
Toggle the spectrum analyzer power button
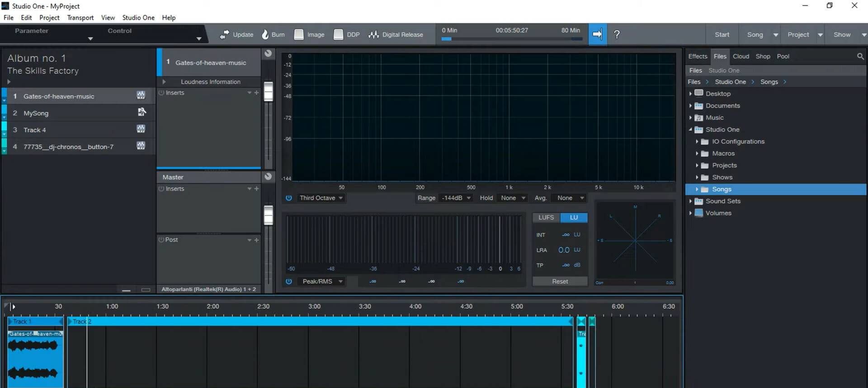(289, 198)
